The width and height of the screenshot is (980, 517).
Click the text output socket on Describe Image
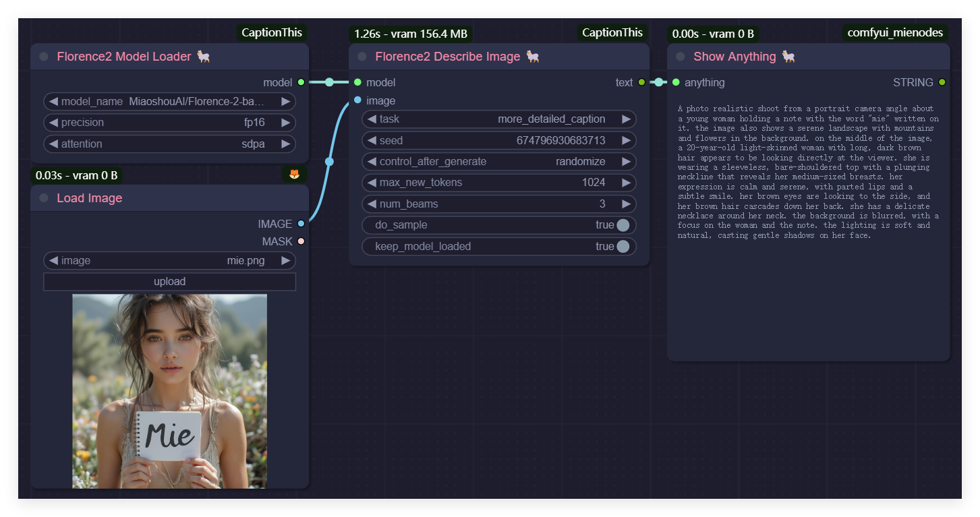641,82
